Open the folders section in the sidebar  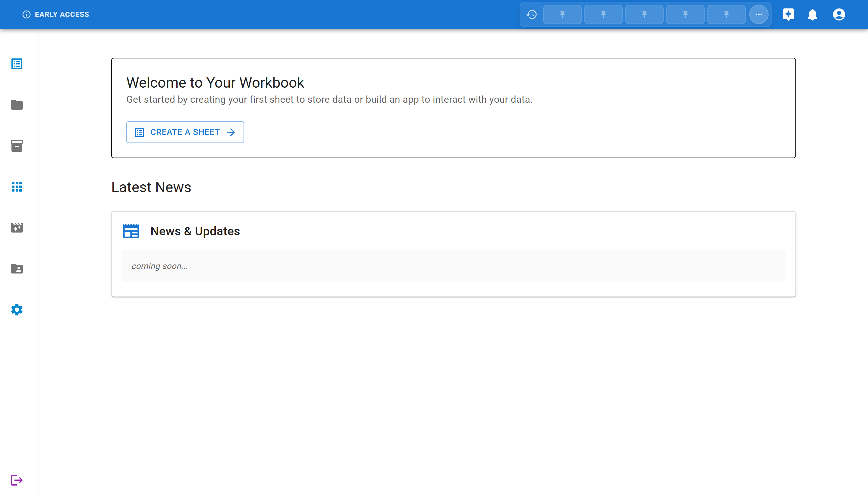(x=16, y=105)
